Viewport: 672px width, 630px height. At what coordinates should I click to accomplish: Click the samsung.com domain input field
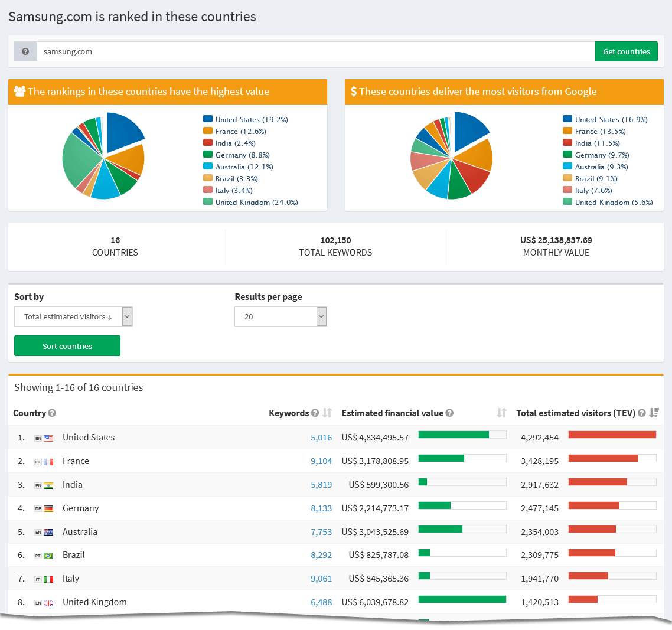click(x=315, y=51)
